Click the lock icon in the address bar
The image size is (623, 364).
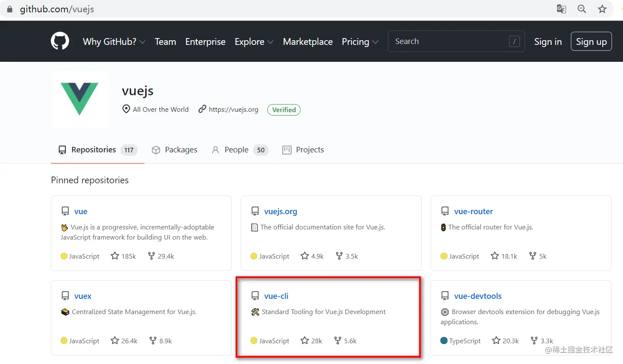coord(10,9)
